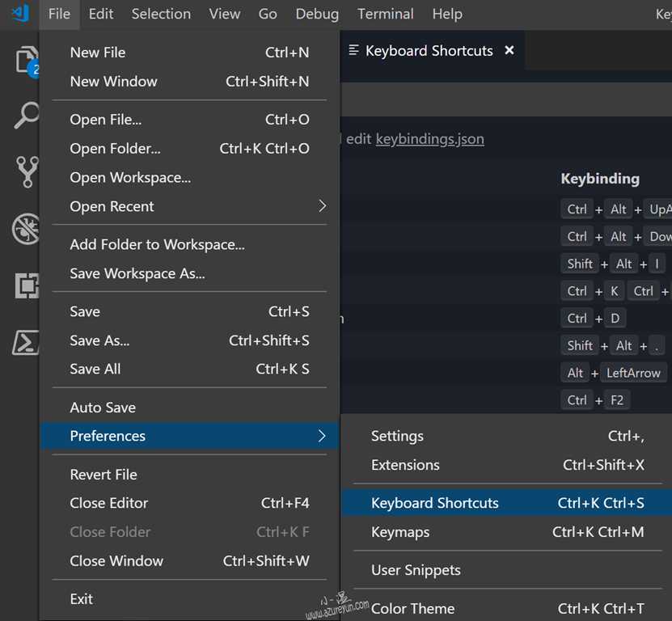Open the Debug menu

click(317, 14)
